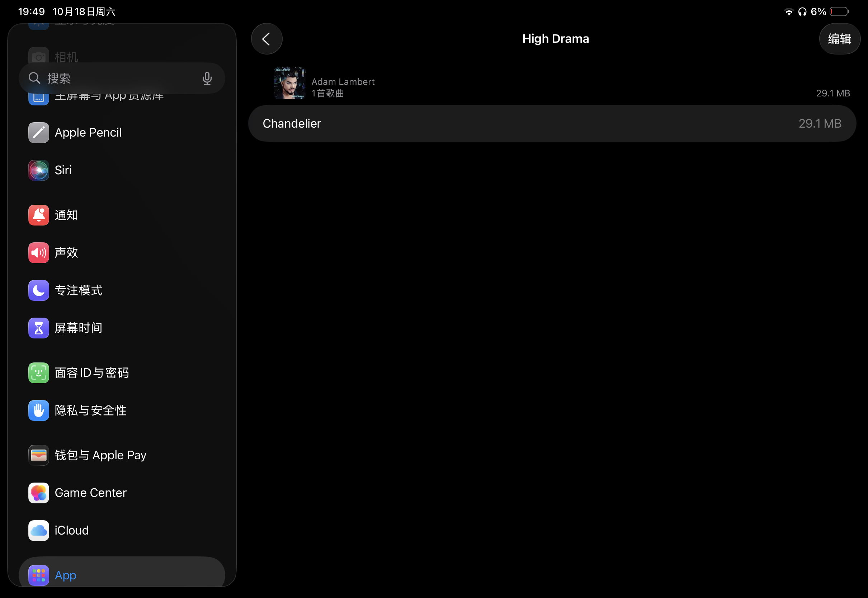Image resolution: width=868 pixels, height=598 pixels.
Task: Open Face ID & Passcode icon
Action: click(39, 373)
